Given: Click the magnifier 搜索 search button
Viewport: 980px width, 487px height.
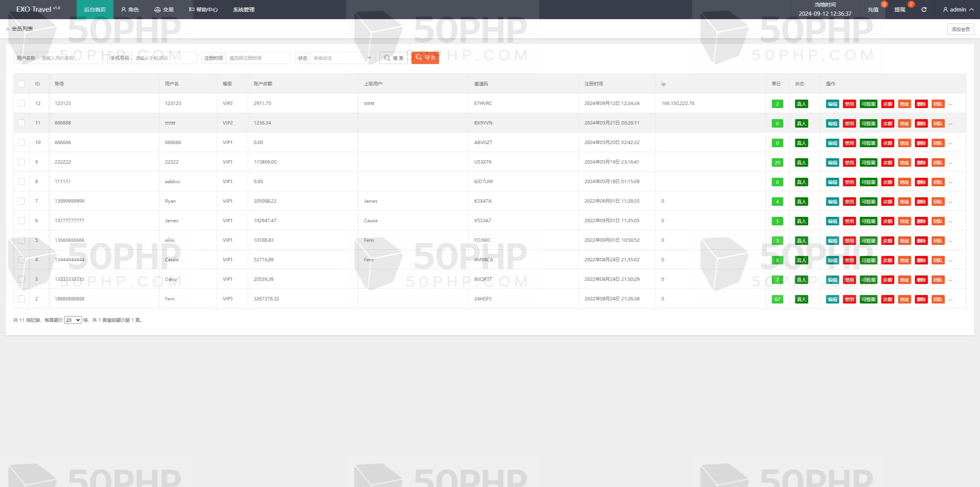Looking at the screenshot, I should coord(394,58).
